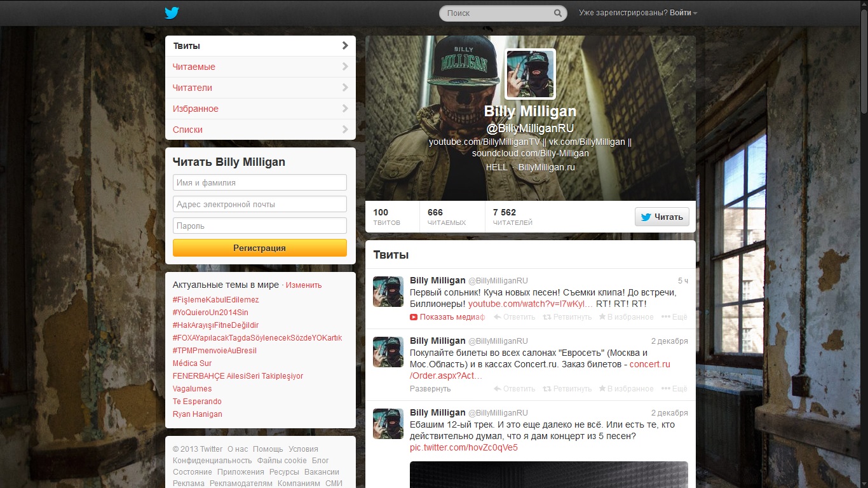Click chevron next to Читатели
This screenshot has height=488, width=868.
(345, 88)
